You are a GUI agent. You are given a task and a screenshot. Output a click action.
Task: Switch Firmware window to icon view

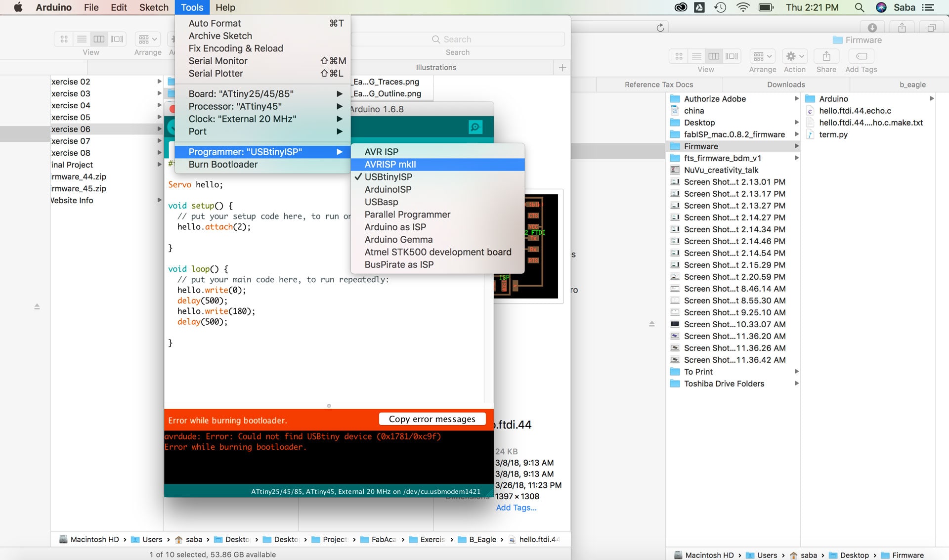679,56
